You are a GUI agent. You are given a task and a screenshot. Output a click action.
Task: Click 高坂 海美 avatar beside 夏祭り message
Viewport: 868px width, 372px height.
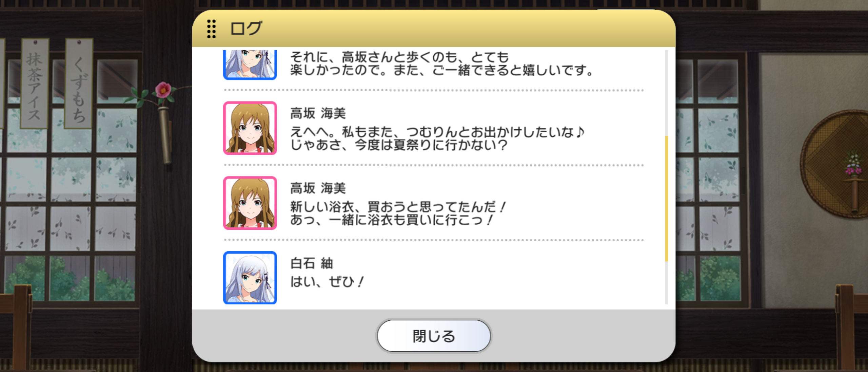click(x=250, y=128)
